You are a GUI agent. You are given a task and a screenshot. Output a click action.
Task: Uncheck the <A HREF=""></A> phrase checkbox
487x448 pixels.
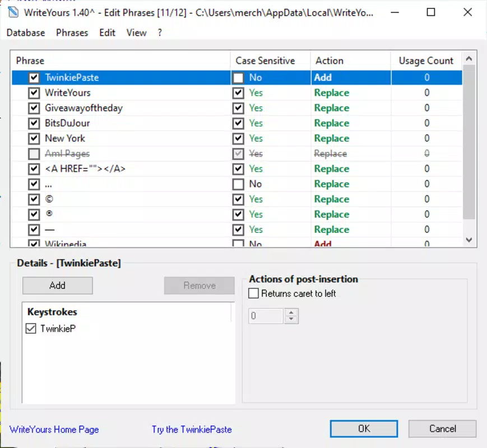coord(34,169)
